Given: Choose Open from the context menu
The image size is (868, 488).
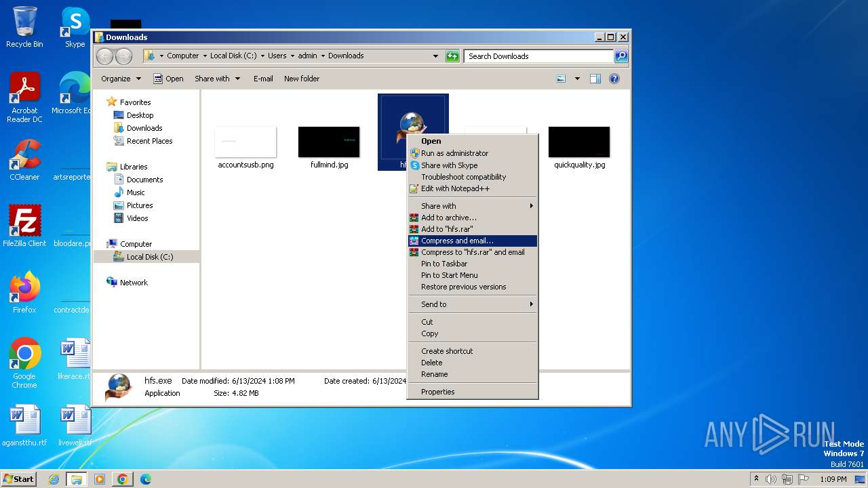Looking at the screenshot, I should coord(472,141).
